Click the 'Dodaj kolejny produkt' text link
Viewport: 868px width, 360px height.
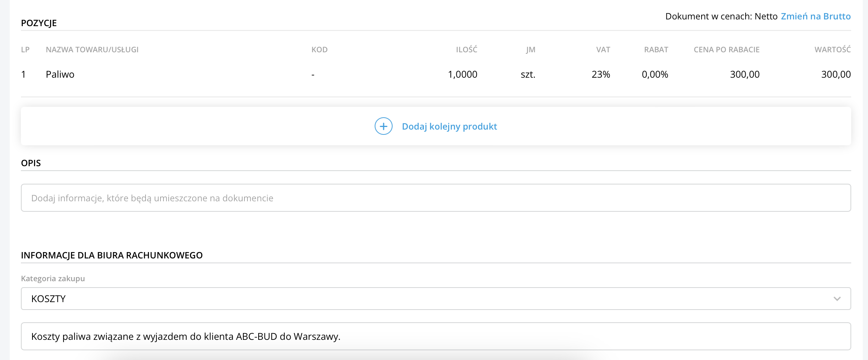[x=449, y=127]
